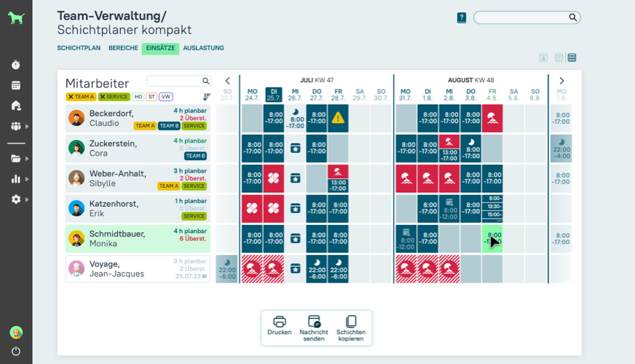Viewport: 635px width, 364px height.
Task: Toggle the HO filter chip
Action: pos(138,97)
